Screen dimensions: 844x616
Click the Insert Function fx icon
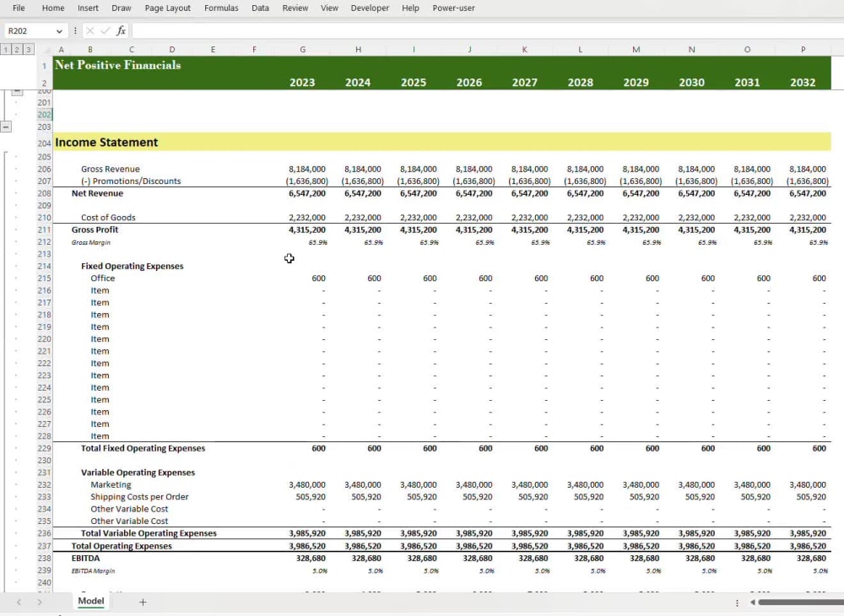click(121, 30)
